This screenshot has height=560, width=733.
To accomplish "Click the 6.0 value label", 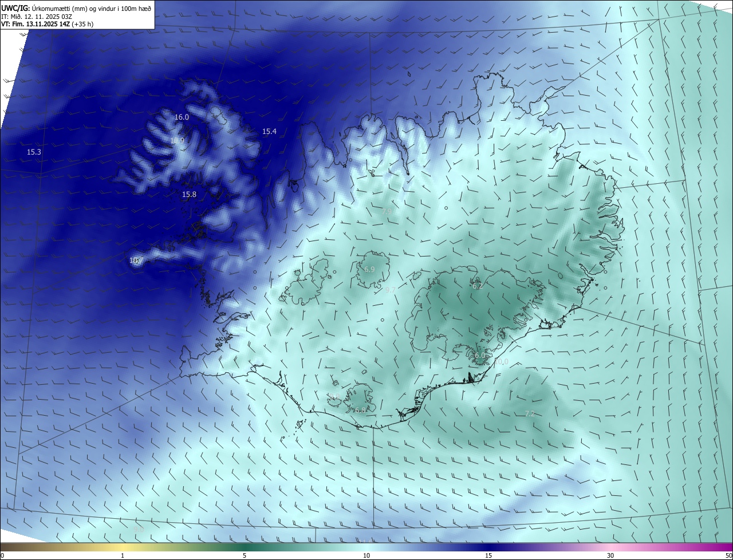I will pos(480,356).
